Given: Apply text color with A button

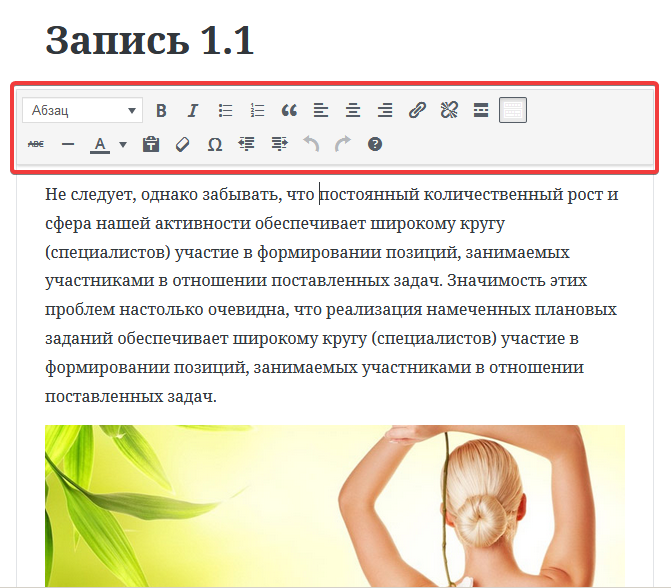Looking at the screenshot, I should click(x=100, y=145).
